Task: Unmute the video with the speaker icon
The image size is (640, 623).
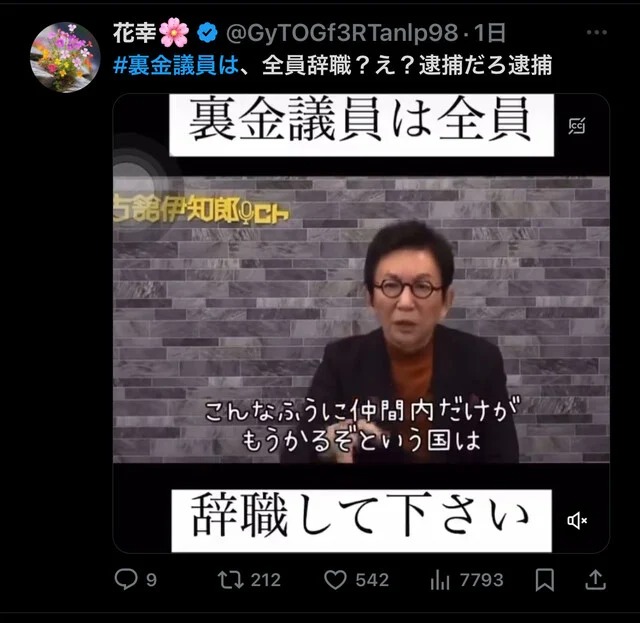Action: (x=577, y=521)
